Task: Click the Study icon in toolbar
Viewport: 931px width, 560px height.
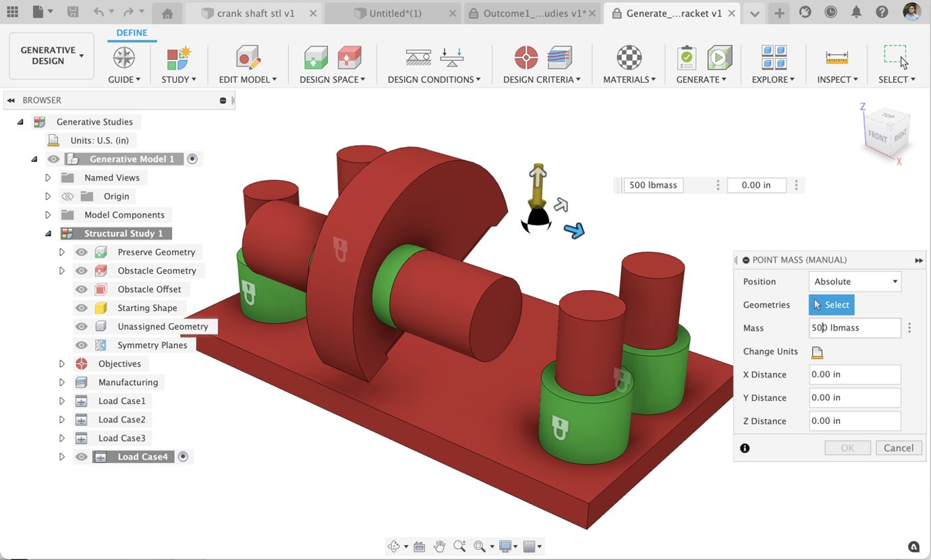Action: click(179, 58)
